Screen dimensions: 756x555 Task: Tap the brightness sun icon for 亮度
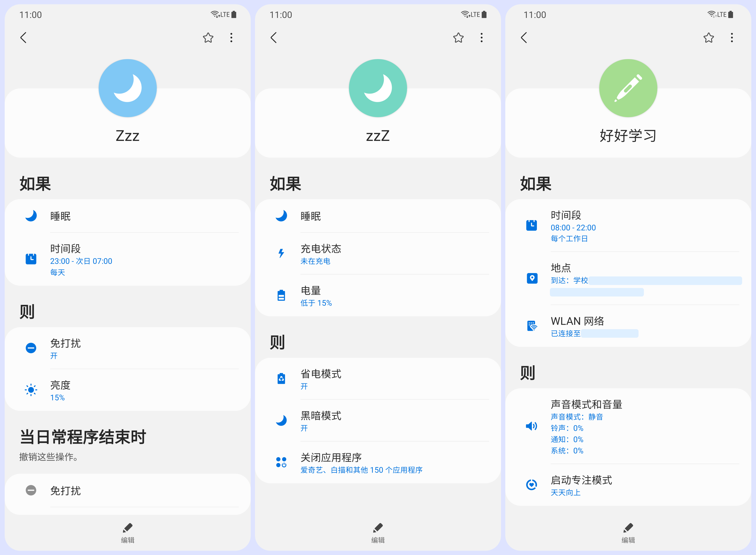[x=31, y=390]
